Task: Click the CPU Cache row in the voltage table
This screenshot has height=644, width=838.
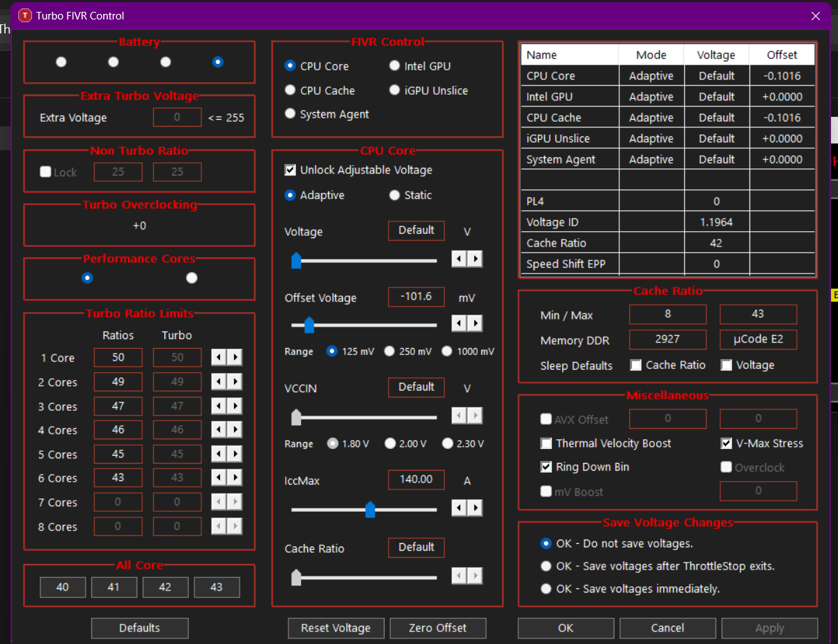Action: [667, 118]
